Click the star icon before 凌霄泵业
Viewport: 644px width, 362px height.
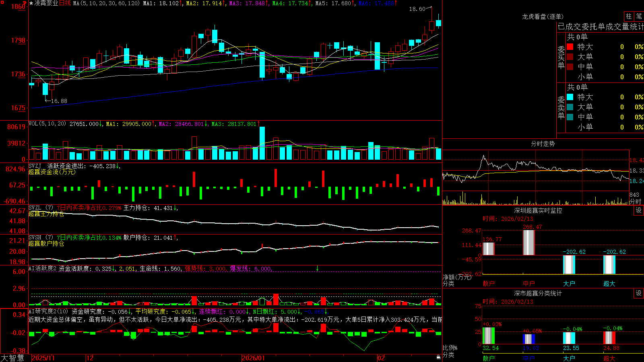(31, 3)
